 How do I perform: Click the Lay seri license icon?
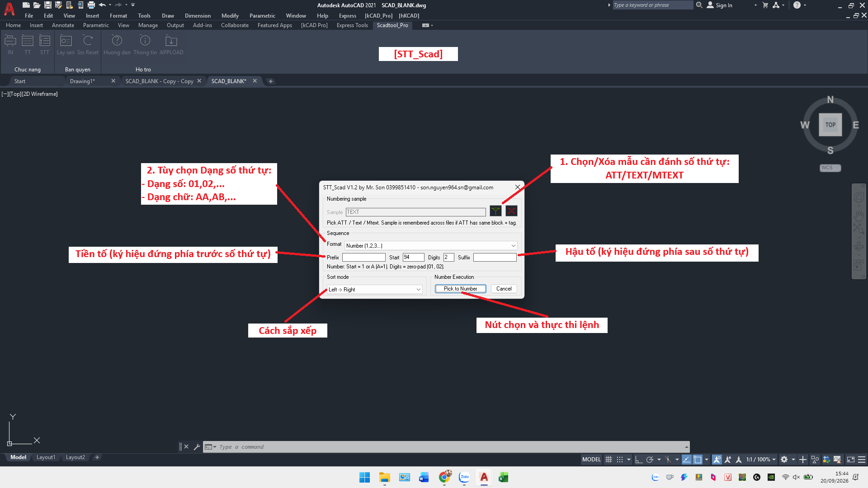tap(66, 45)
